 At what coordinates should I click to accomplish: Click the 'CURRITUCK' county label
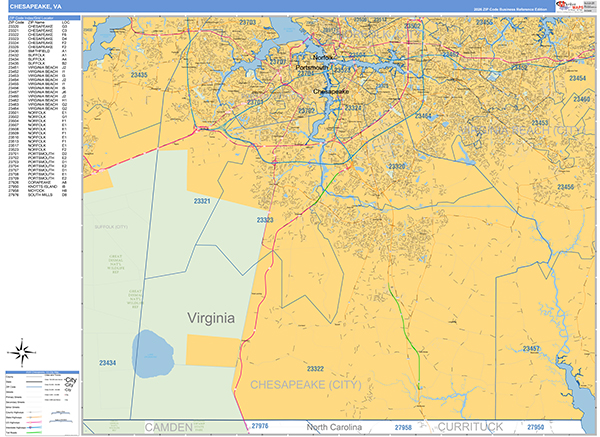coord(472,426)
